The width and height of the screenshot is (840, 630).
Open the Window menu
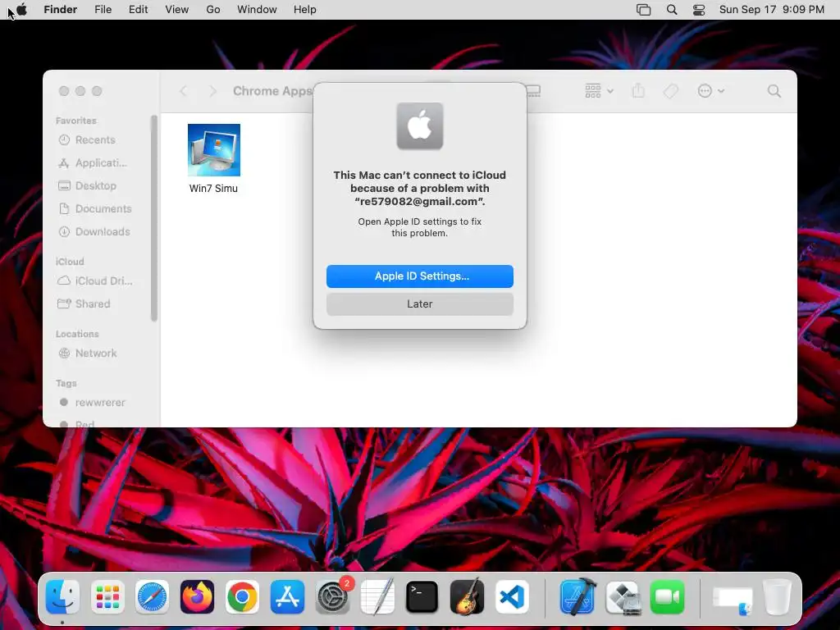point(257,10)
